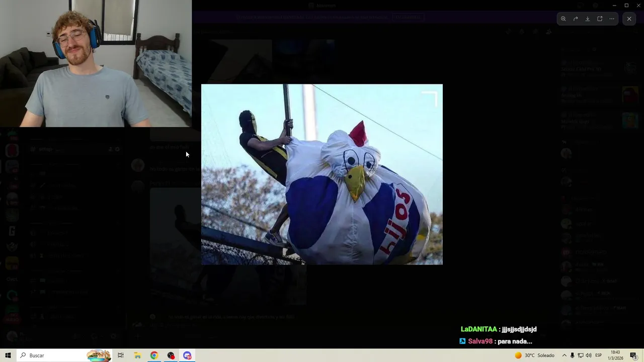Viewport: 644px width, 362px height.
Task: Close the image viewer with the X button
Action: tap(629, 19)
